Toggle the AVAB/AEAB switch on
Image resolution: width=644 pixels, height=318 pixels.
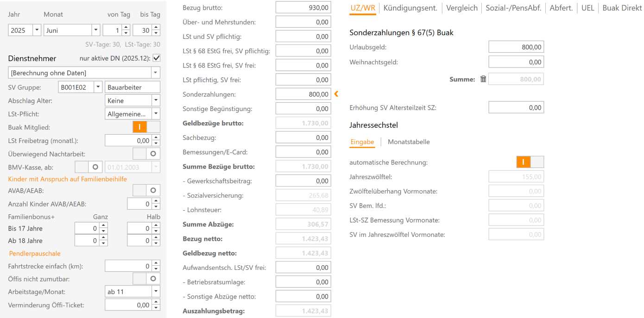point(153,190)
